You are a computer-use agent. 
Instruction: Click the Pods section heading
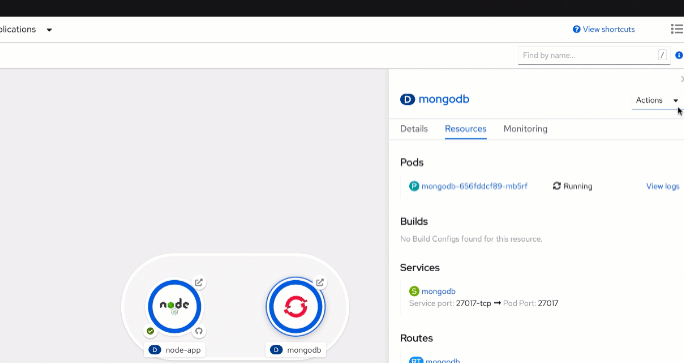tap(412, 162)
